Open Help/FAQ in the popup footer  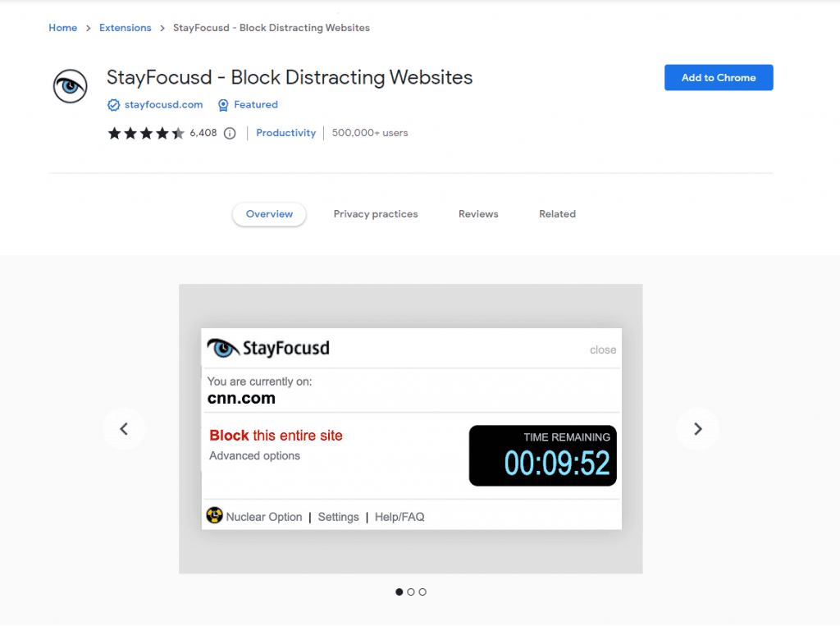399,517
